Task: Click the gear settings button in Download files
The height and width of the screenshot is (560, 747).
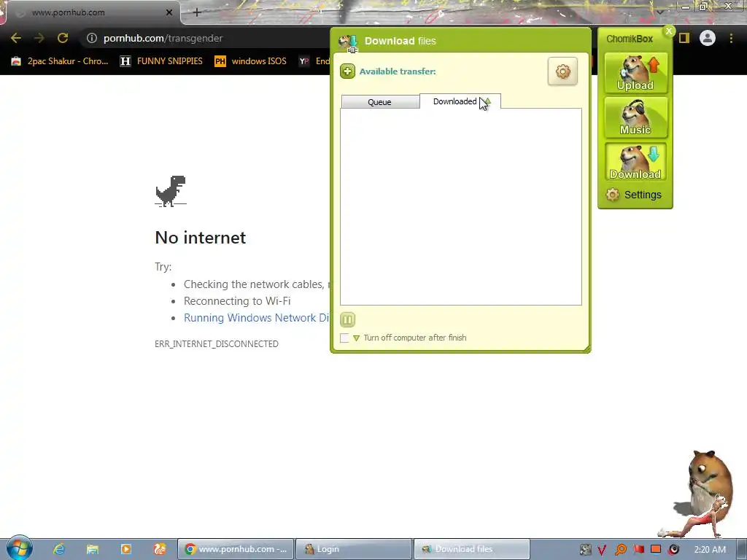Action: [562, 71]
